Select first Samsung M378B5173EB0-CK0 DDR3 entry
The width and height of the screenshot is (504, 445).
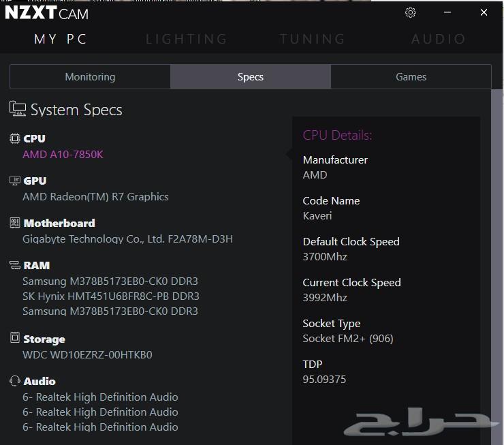tap(110, 281)
